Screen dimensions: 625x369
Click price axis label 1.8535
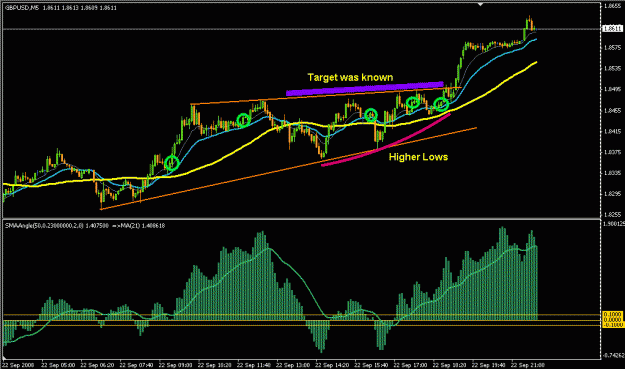tap(612, 69)
